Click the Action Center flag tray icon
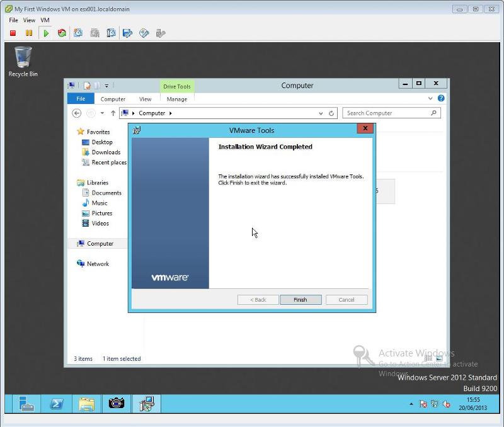 (423, 404)
